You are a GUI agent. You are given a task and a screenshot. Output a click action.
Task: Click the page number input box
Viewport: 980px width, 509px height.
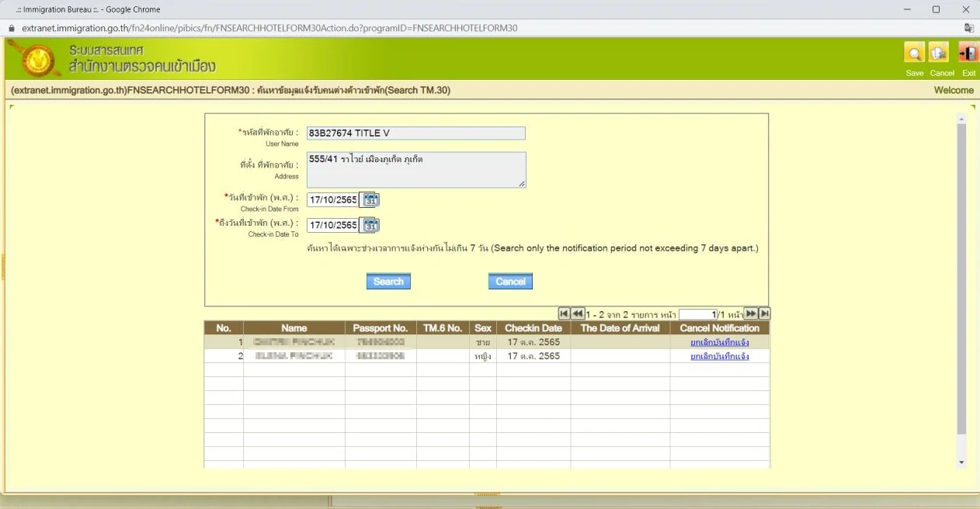coord(698,314)
